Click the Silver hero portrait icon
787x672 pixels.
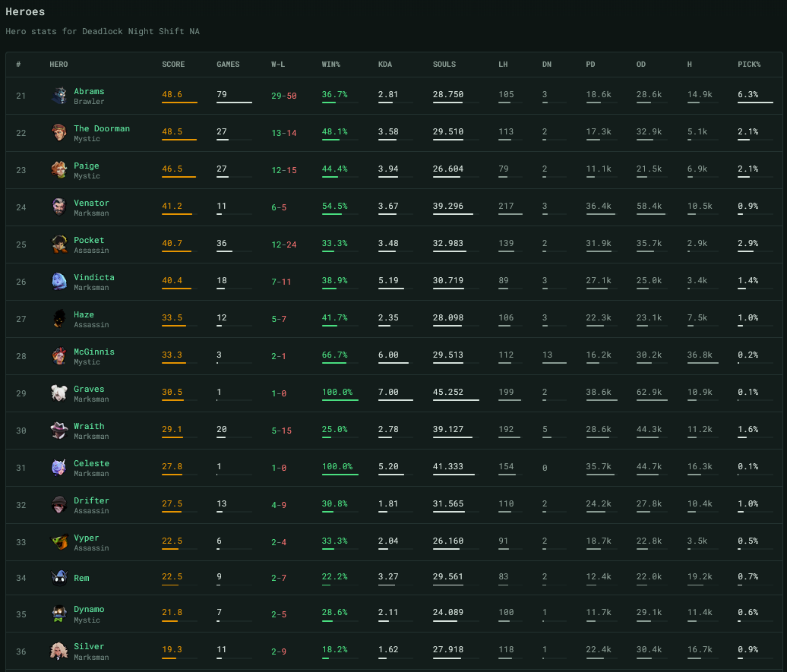59,651
